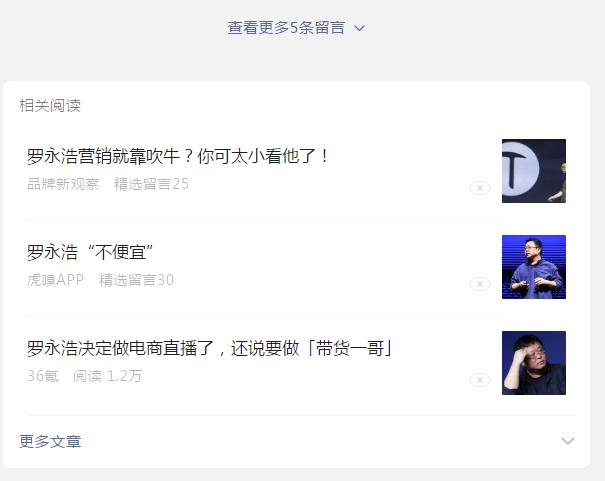
Task: Dismiss the 带货一哥 article recommendation
Action: pyautogui.click(x=480, y=380)
